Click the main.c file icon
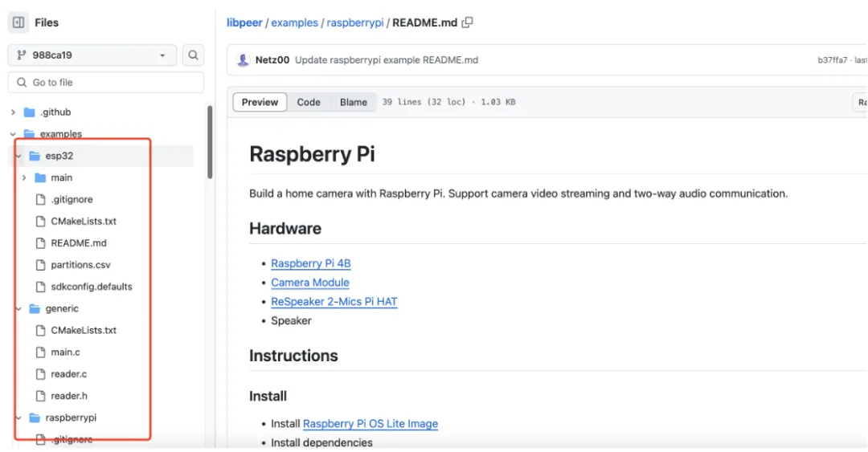This screenshot has height=452, width=868. click(40, 352)
